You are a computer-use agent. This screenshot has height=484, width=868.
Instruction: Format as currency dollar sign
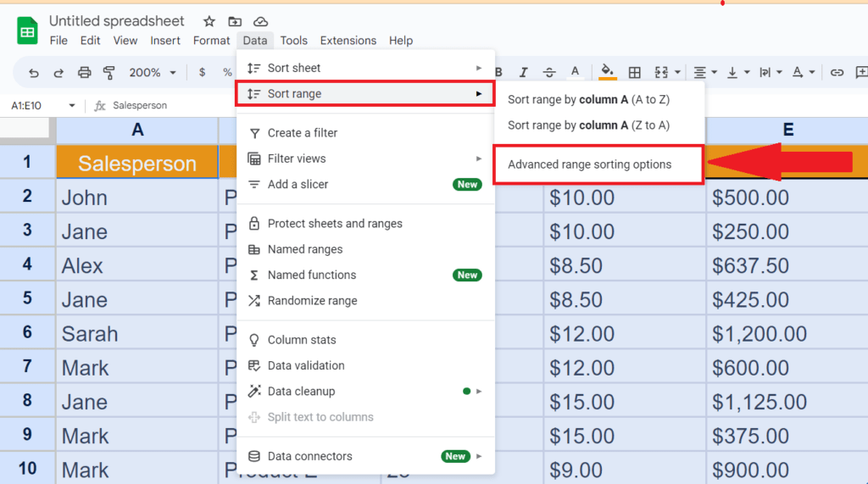point(202,72)
